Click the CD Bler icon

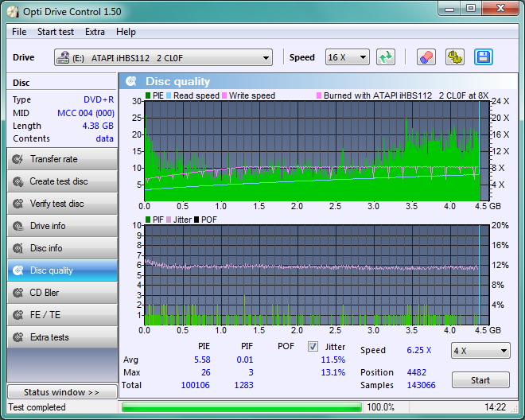[x=17, y=293]
